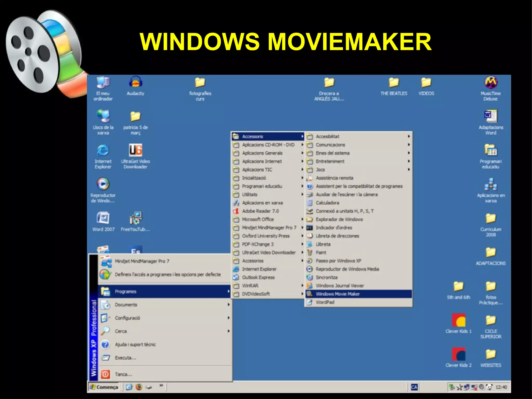Expand quick launch overflow chevron

coord(161,385)
